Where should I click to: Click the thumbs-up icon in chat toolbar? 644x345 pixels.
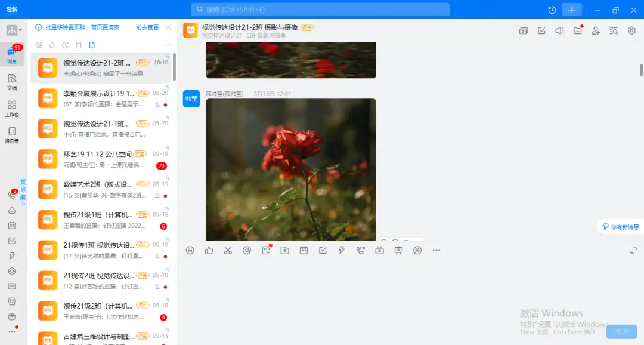pos(209,251)
